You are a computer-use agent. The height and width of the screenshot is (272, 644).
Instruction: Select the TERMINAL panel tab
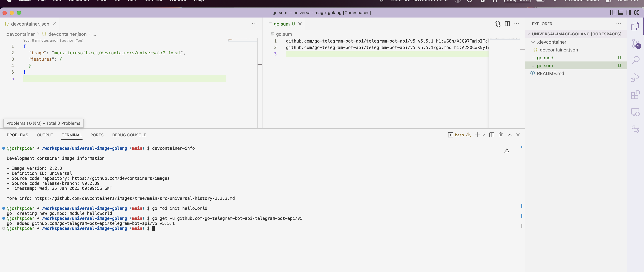coord(72,135)
